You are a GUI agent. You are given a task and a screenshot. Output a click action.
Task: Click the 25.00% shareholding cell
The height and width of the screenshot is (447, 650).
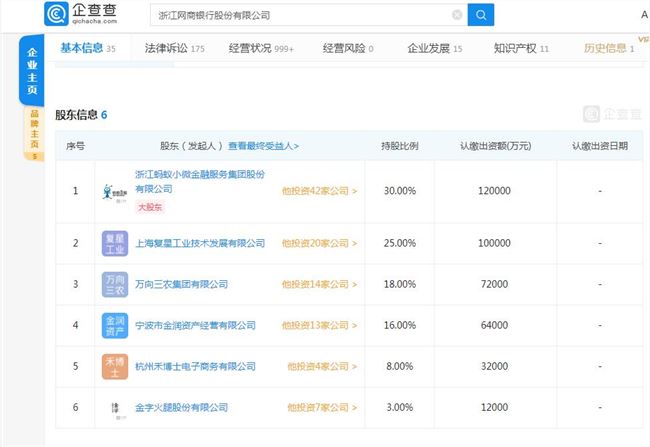[x=400, y=243]
